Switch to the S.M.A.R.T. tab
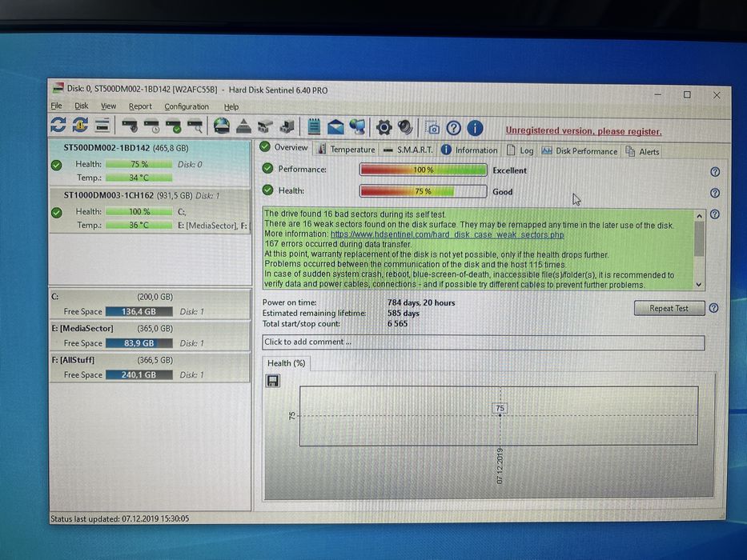 click(x=409, y=150)
